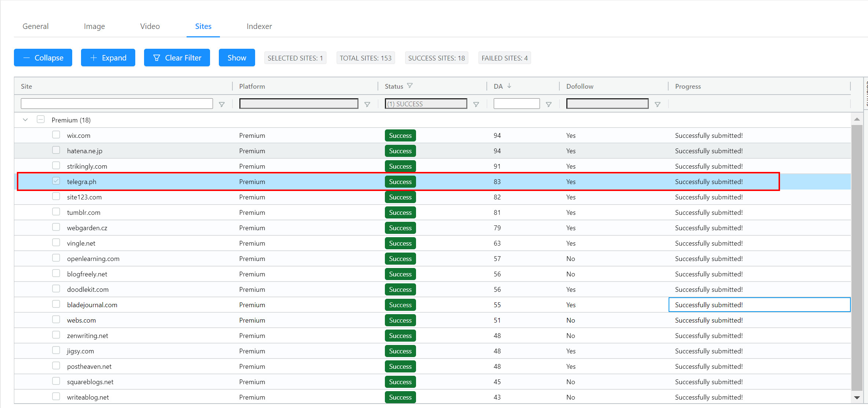Image resolution: width=868 pixels, height=408 pixels.
Task: Tick the doodlekit.com checkbox
Action: click(56, 289)
